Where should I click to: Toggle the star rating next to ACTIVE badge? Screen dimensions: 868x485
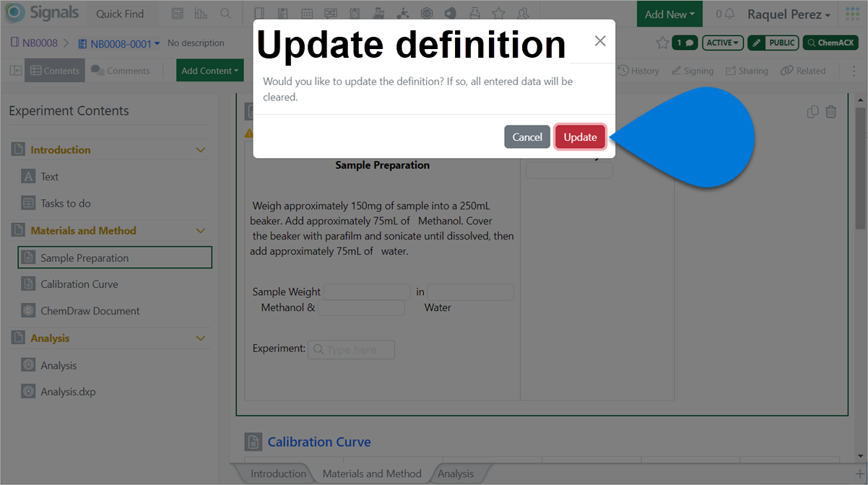point(662,42)
